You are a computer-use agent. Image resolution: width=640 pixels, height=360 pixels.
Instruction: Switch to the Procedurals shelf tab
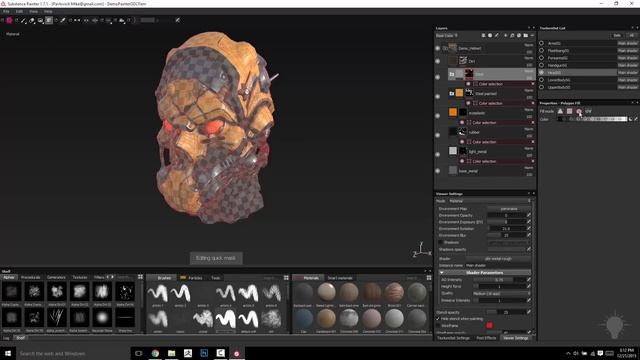point(31,277)
